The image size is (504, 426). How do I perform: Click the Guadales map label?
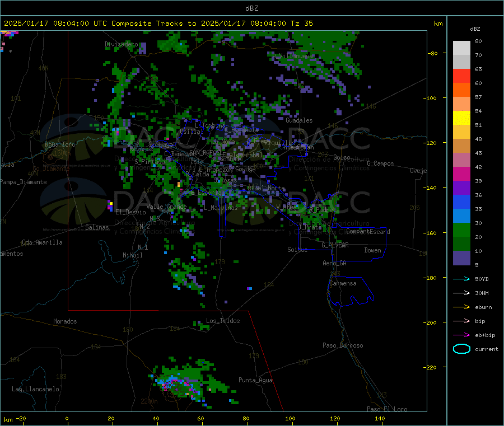tap(299, 120)
